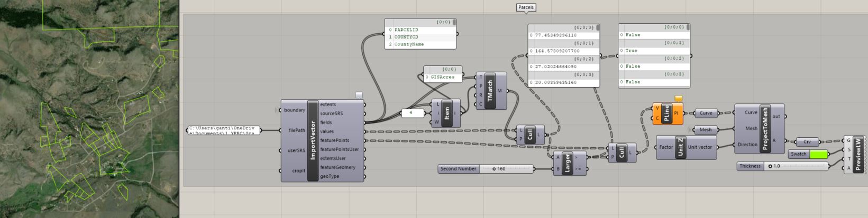
Task: Select the TMatch component
Action: (490, 91)
